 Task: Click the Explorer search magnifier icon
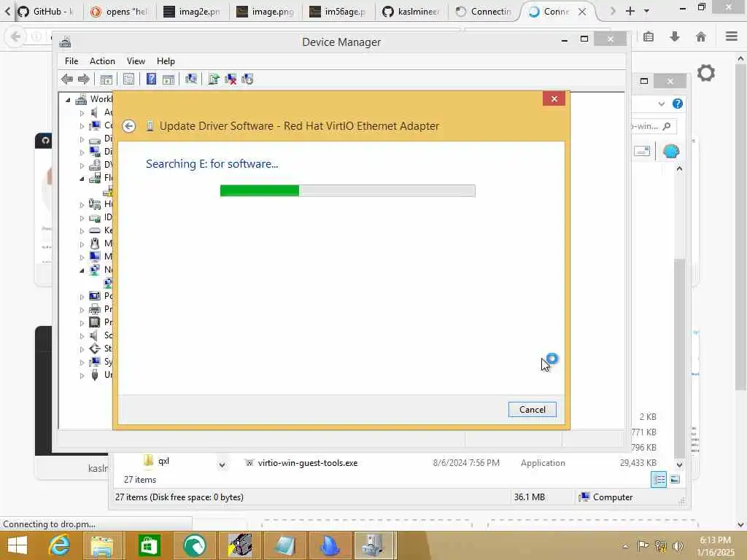tap(667, 126)
